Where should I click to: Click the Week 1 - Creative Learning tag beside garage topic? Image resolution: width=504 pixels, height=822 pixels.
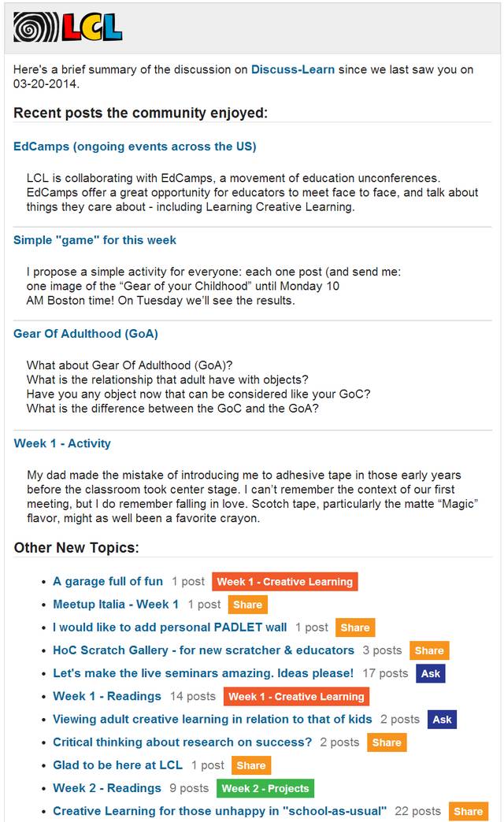(x=285, y=582)
